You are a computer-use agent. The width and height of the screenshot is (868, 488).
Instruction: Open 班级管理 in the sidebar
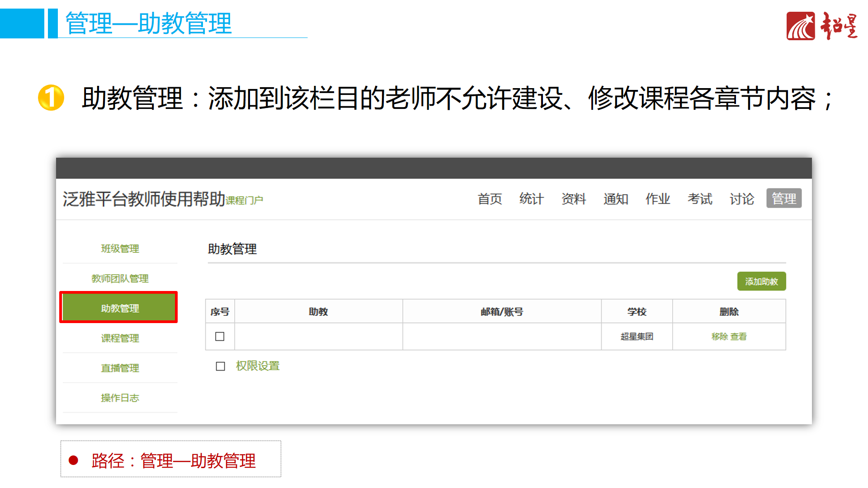tap(120, 249)
